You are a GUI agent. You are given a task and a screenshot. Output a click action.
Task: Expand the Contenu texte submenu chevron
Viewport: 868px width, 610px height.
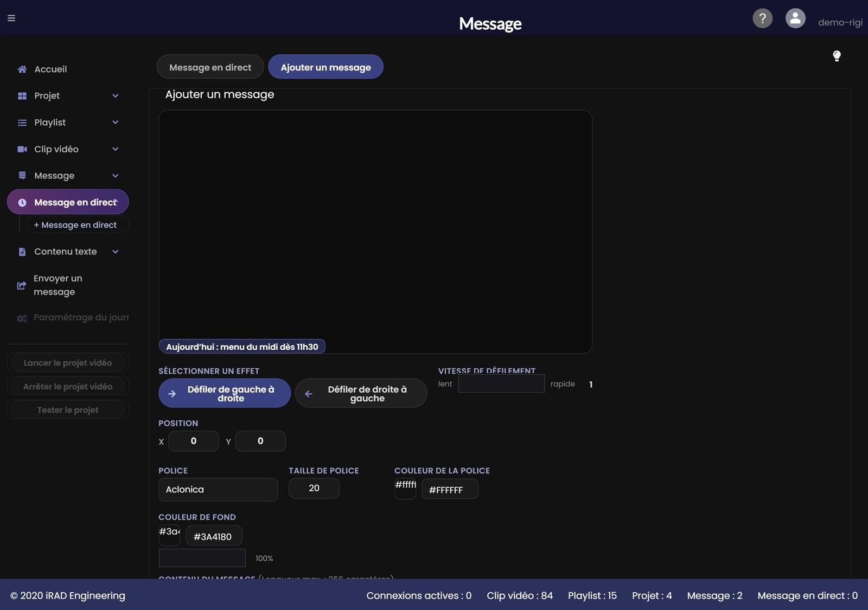pyautogui.click(x=115, y=252)
